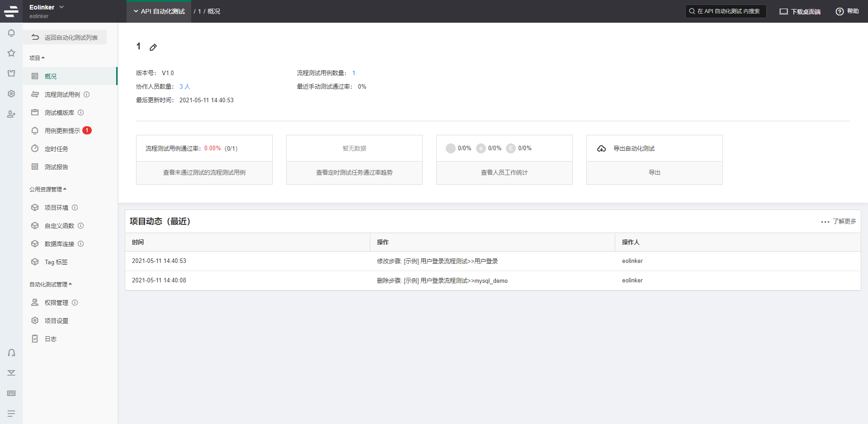Focus the 在 API 自动化测试 内搜索 field

[x=726, y=11]
